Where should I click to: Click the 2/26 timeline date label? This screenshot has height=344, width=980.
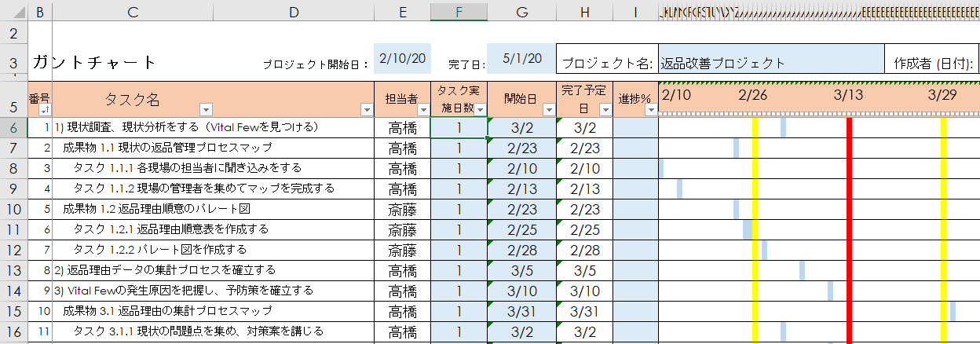(752, 95)
